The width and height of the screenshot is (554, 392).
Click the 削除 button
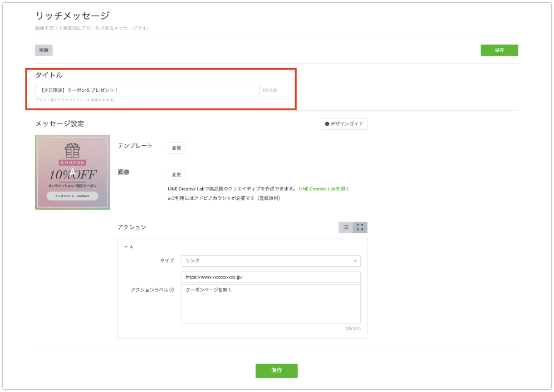44,50
